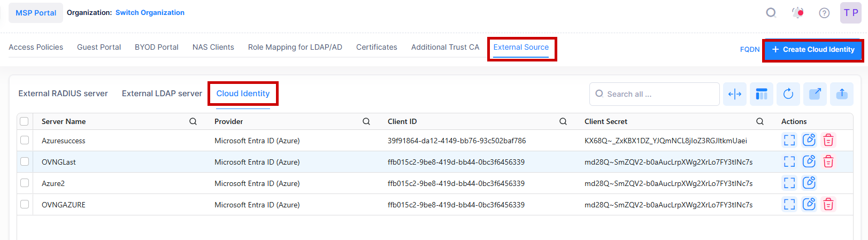Toggle the select-all header checkbox
Screen dimensions: 868x240
(x=24, y=121)
